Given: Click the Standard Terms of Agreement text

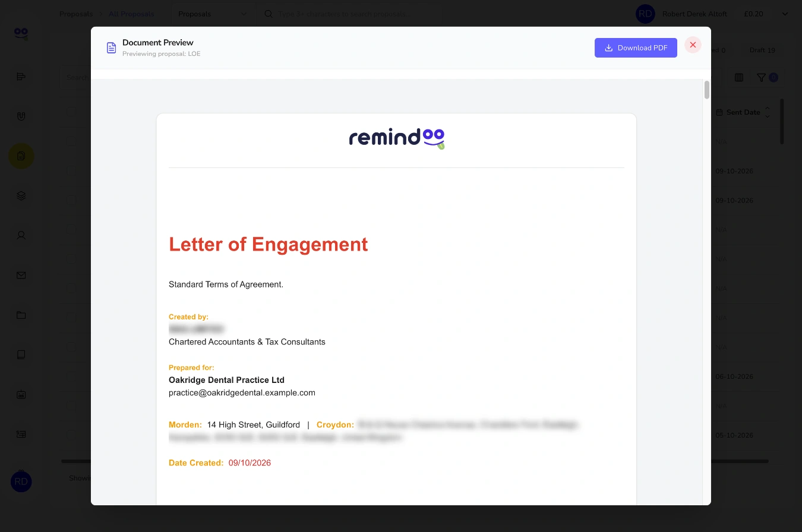Looking at the screenshot, I should pyautogui.click(x=226, y=284).
